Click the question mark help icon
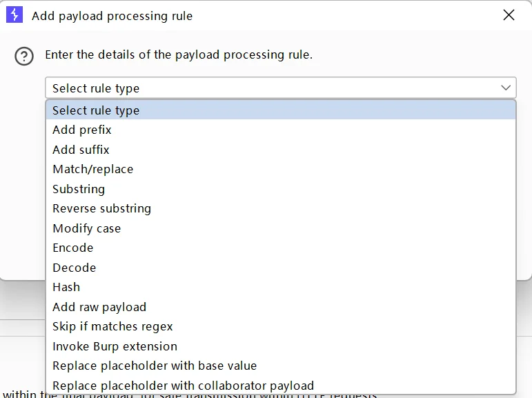The height and width of the screenshot is (398, 532). click(x=24, y=56)
